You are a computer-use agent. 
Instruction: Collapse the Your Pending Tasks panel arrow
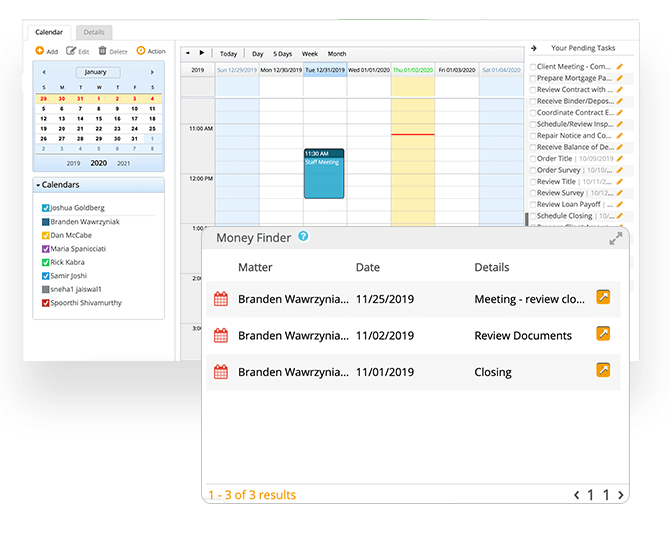(534, 48)
